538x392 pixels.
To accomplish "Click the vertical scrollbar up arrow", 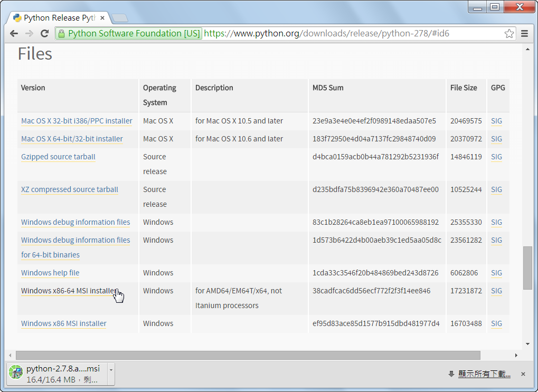I will [x=527, y=50].
